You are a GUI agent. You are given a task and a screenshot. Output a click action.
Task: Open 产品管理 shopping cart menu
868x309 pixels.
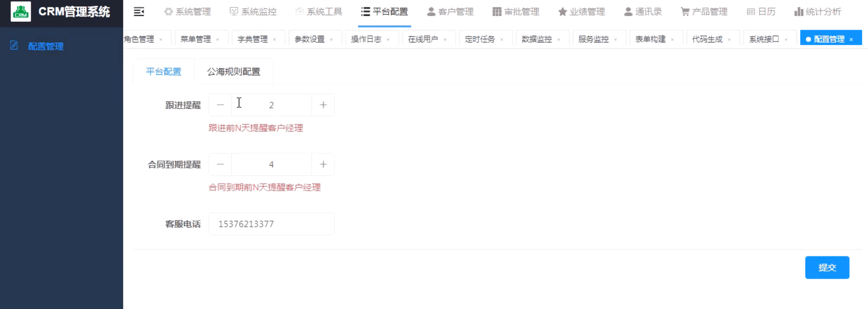(x=704, y=12)
